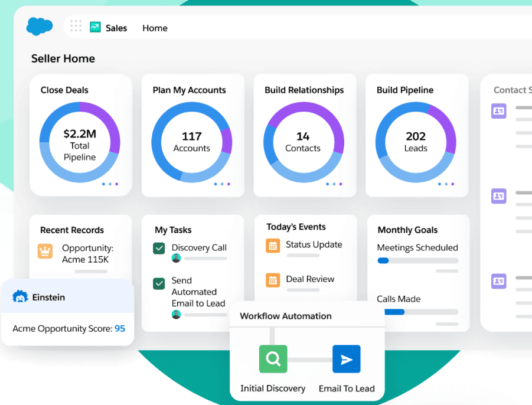The image size is (532, 405).
Task: Click the Initial Discovery magnifier icon
Action: tap(273, 359)
